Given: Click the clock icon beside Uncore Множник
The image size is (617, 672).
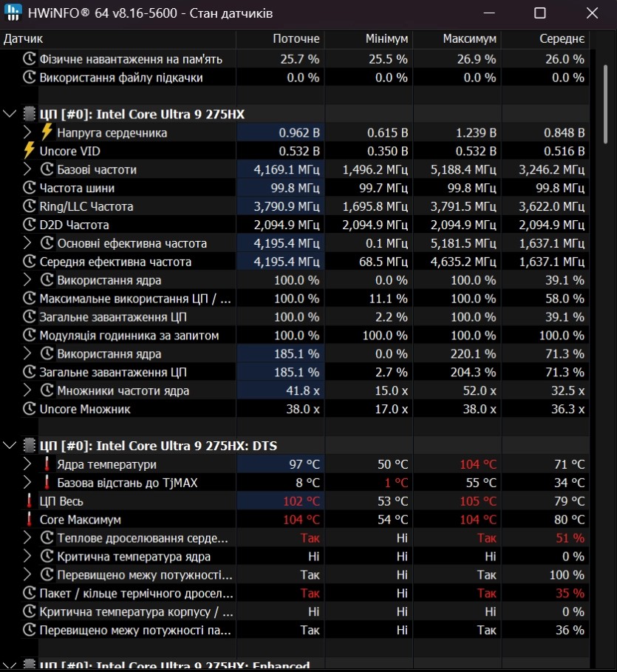Looking at the screenshot, I should pyautogui.click(x=30, y=409).
